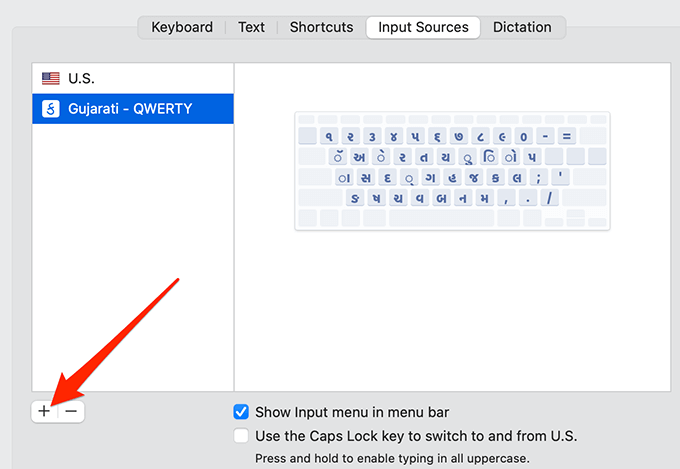Enable Caps Lock key switching to U.S.

(x=241, y=436)
